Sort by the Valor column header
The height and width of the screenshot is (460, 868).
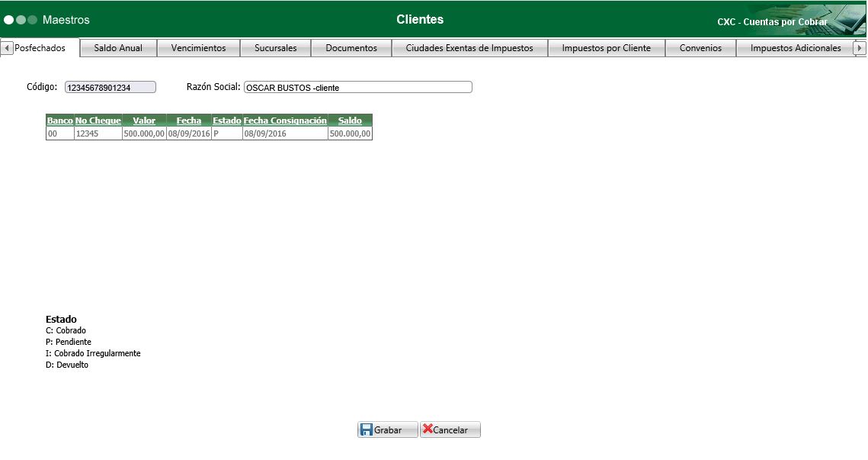click(x=144, y=121)
